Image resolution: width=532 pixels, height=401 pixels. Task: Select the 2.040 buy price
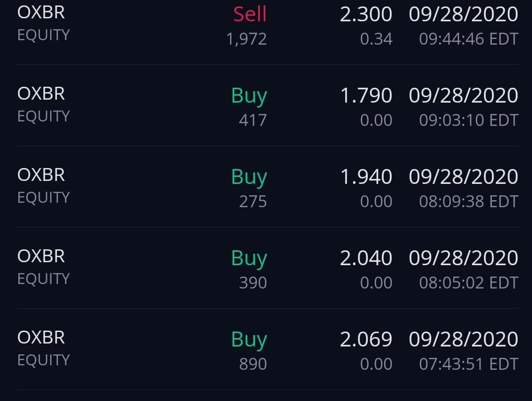pos(366,258)
